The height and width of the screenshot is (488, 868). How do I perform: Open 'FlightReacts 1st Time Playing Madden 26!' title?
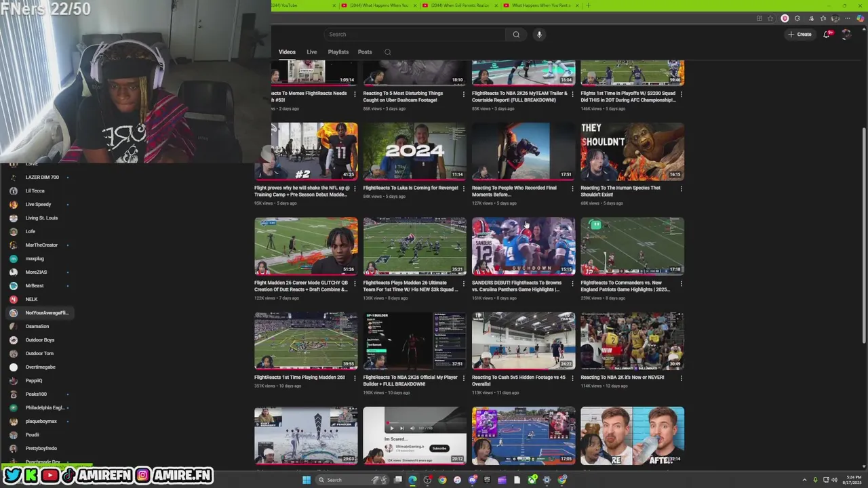(x=300, y=378)
